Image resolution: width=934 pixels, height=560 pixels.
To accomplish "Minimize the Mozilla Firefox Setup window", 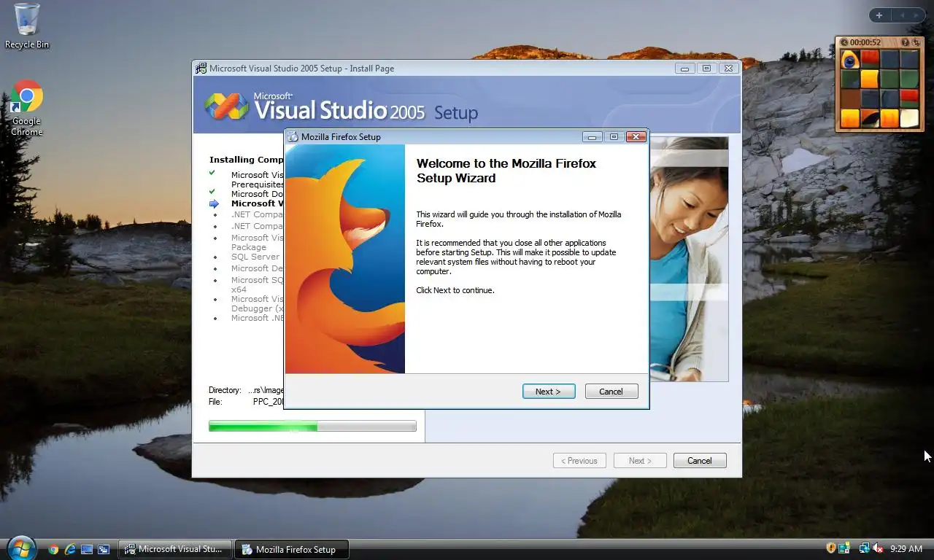I will point(593,136).
